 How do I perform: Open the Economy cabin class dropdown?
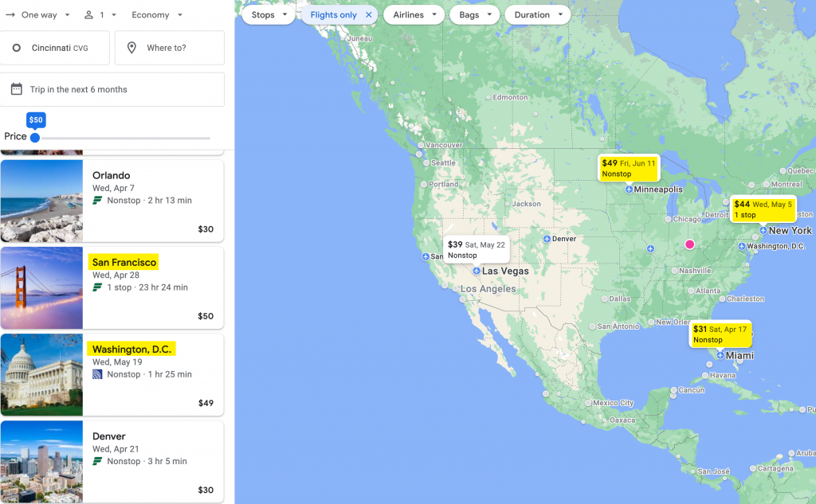(x=157, y=15)
